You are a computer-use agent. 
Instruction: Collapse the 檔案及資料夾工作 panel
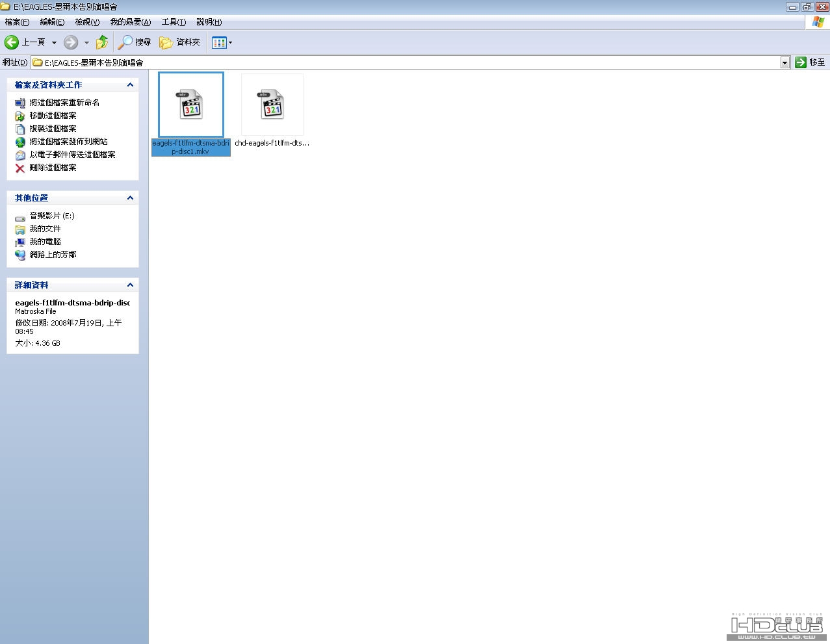coord(130,85)
